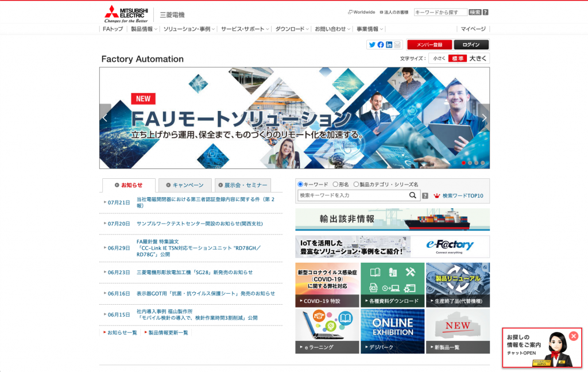Open 07月21日 電磁開閉器 news link

point(206,202)
